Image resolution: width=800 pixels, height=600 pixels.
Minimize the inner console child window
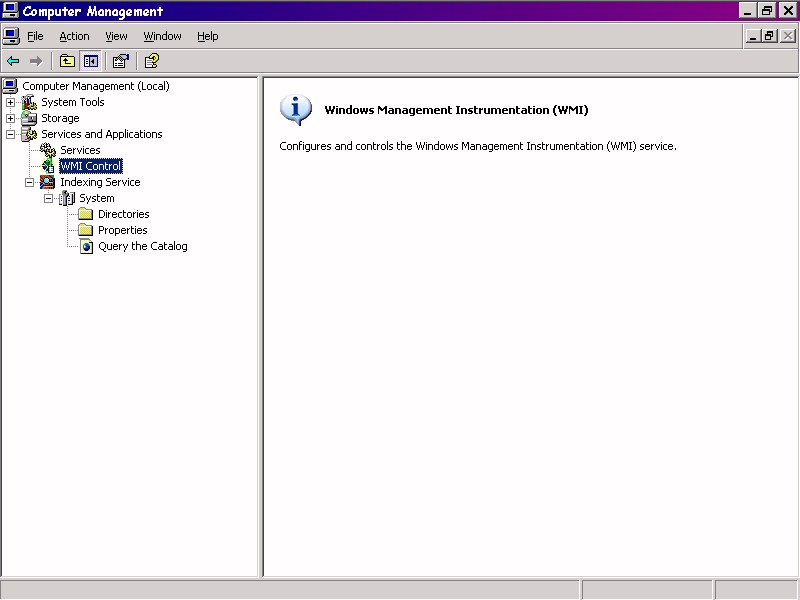tap(753, 36)
